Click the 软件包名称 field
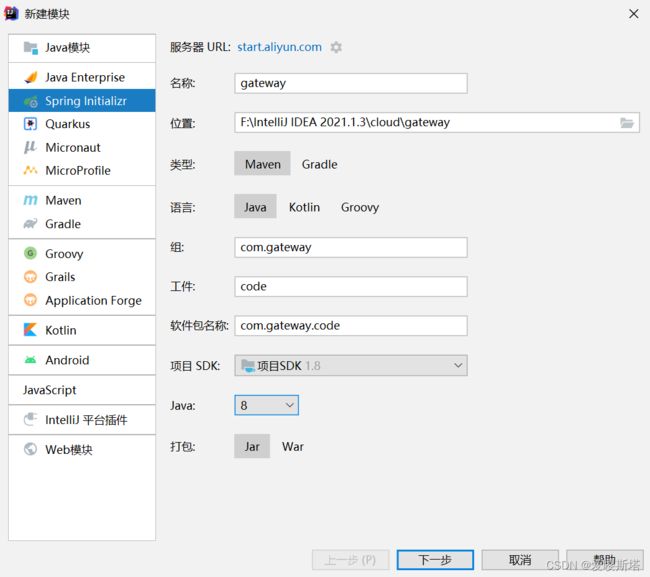This screenshot has width=650, height=577. pyautogui.click(x=351, y=325)
